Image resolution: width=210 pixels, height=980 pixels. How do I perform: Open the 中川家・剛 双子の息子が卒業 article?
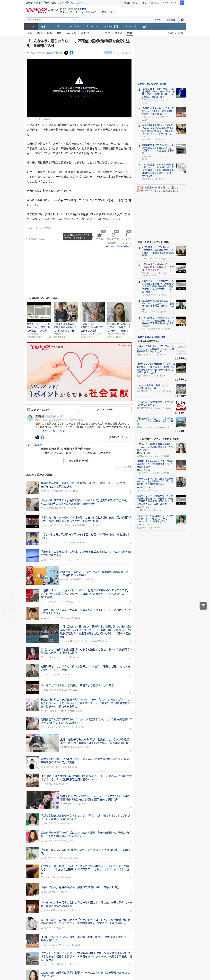86,611
